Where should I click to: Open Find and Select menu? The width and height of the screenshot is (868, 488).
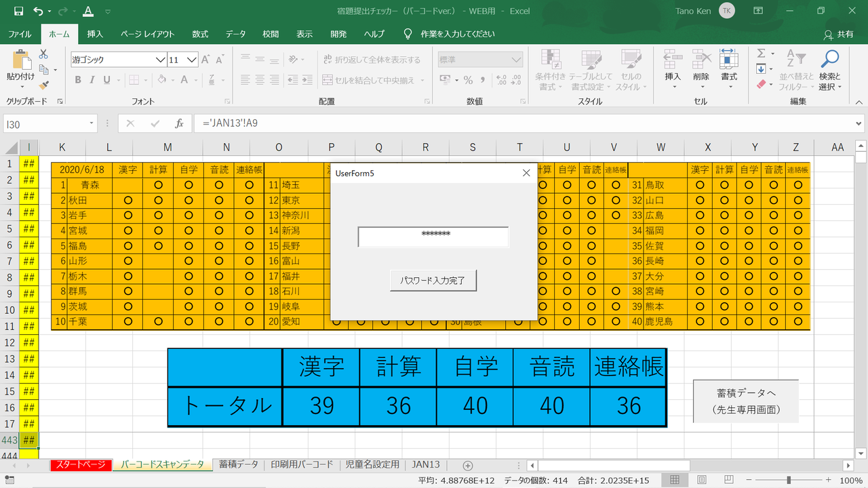[829, 70]
